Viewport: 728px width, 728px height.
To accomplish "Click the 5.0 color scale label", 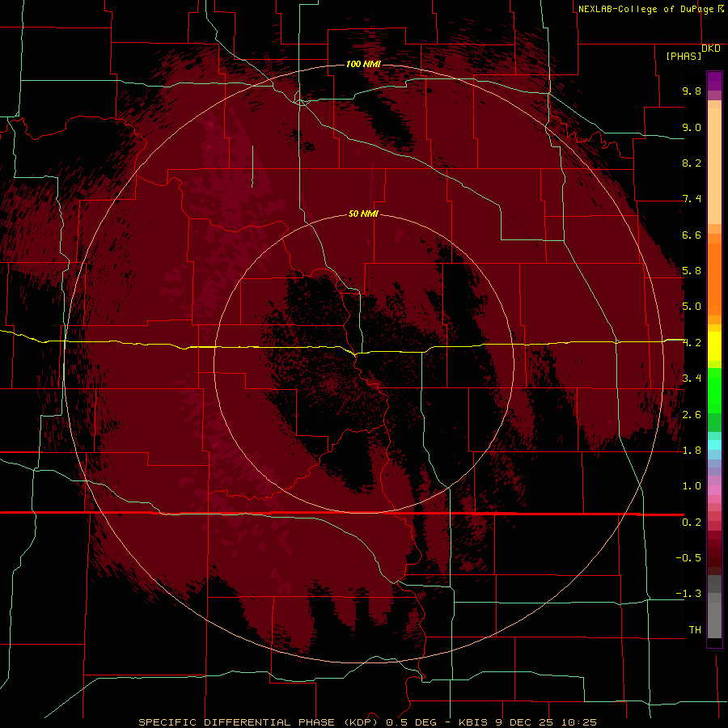I will [692, 307].
